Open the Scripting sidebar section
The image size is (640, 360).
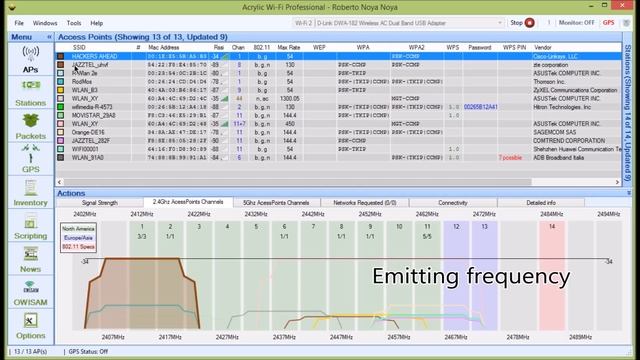click(31, 226)
